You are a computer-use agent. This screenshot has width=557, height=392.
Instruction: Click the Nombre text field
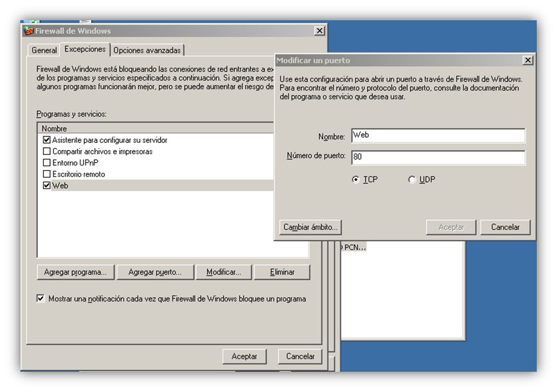438,135
